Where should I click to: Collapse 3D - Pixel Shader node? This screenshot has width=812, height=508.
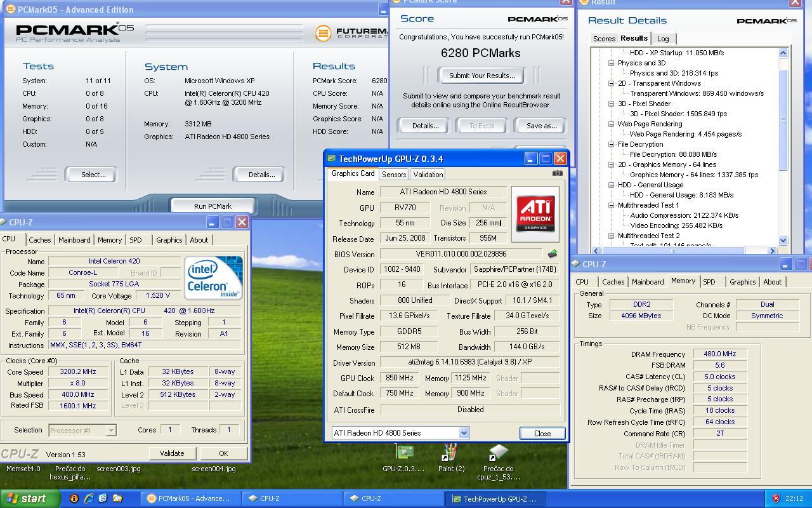[611, 104]
